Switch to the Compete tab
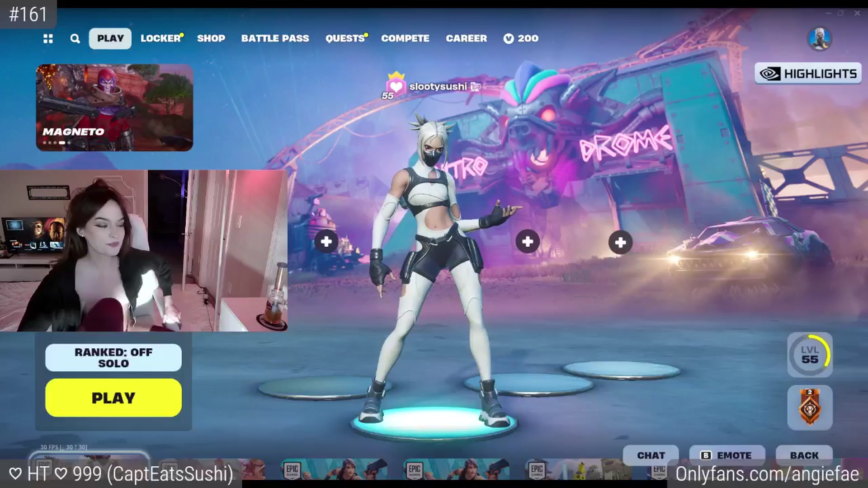This screenshot has height=488, width=868. pos(405,38)
